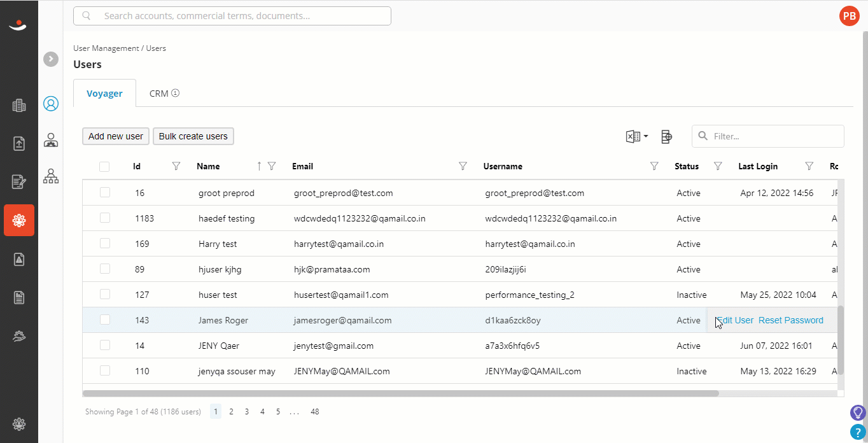Open the column chooser icon
The height and width of the screenshot is (443, 868).
666,136
